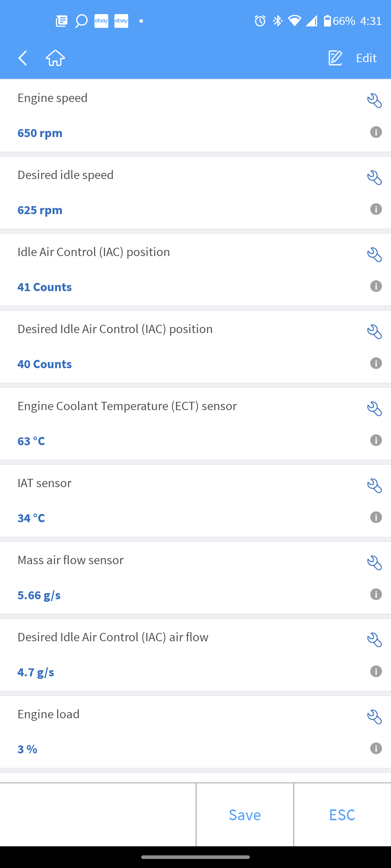Open wrench for IAT sensor
Image resolution: width=391 pixels, height=868 pixels.
coord(374,486)
